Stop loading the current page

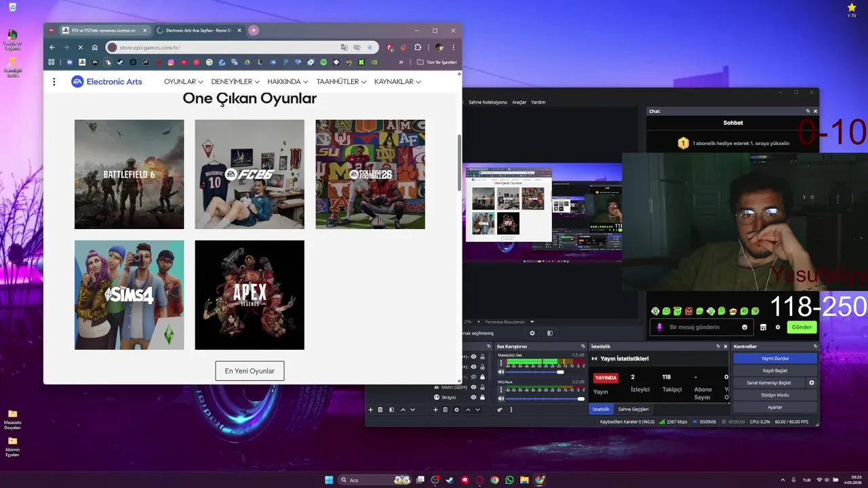coord(80,47)
